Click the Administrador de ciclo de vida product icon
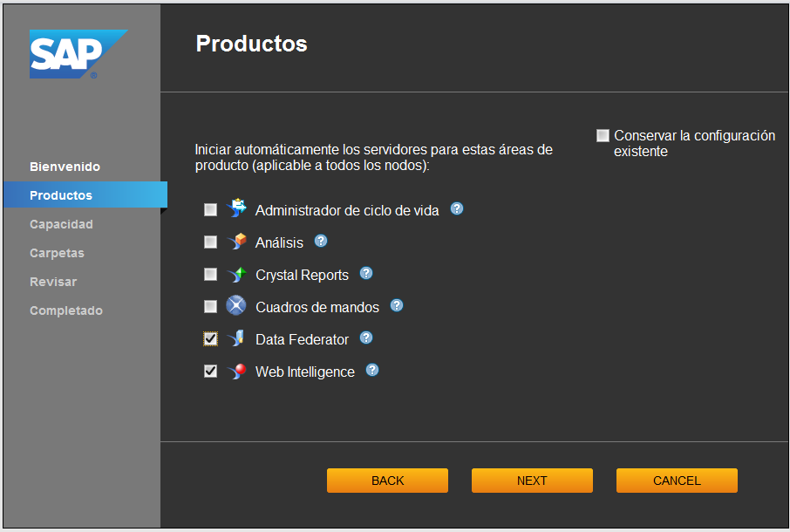Image resolution: width=790 pixels, height=532 pixels. tap(236, 209)
